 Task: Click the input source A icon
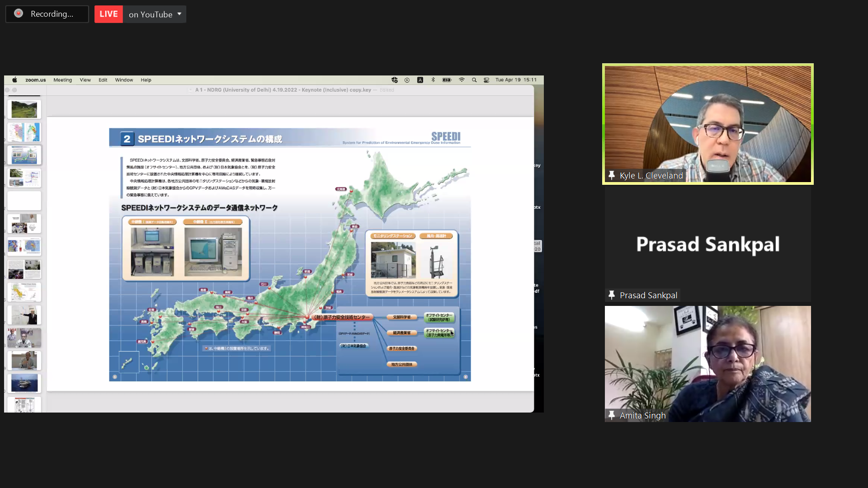tap(420, 80)
